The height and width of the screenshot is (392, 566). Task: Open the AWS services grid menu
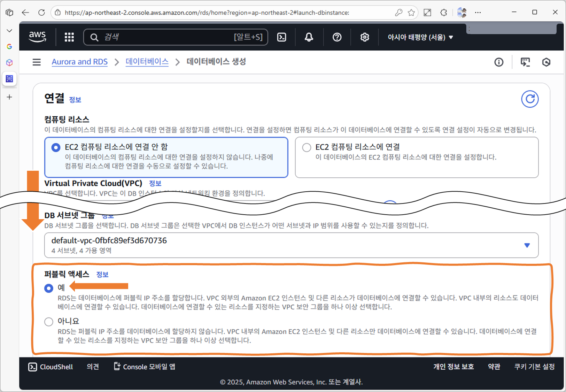click(x=69, y=37)
